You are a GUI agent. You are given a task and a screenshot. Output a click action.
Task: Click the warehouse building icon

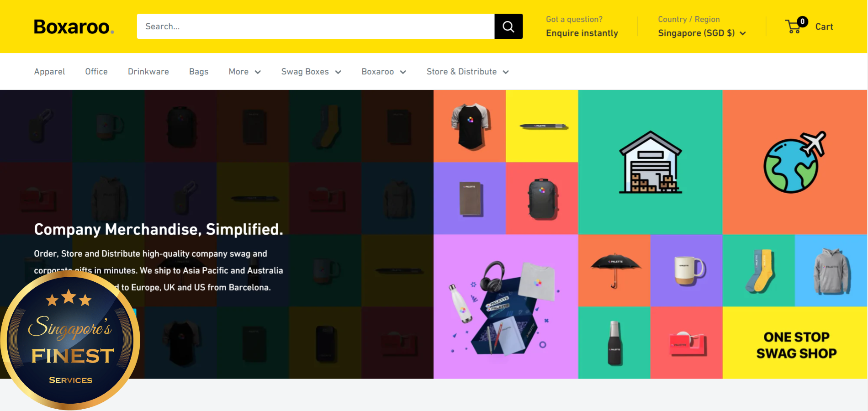coord(650,162)
